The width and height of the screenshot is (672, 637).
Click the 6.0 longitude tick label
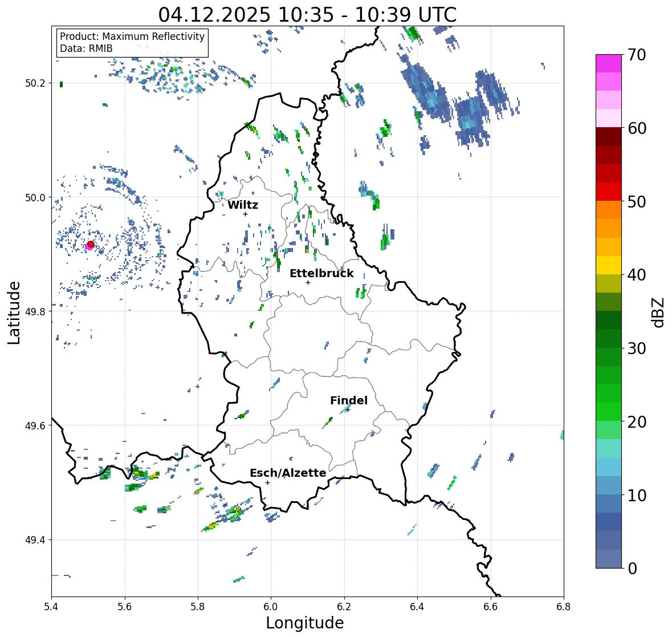[x=271, y=606]
